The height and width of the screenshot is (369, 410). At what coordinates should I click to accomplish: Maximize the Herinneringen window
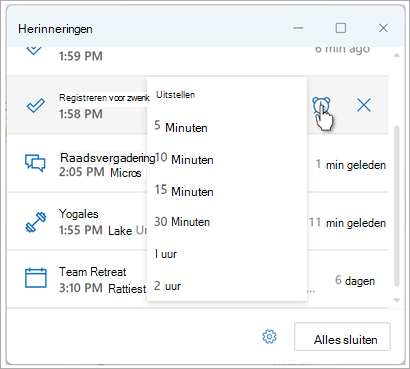pos(340,28)
